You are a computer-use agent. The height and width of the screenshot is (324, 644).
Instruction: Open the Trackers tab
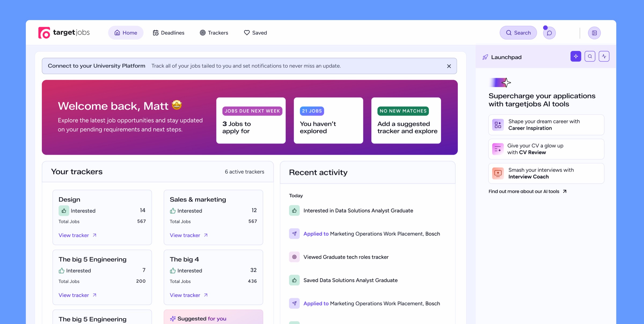click(214, 33)
